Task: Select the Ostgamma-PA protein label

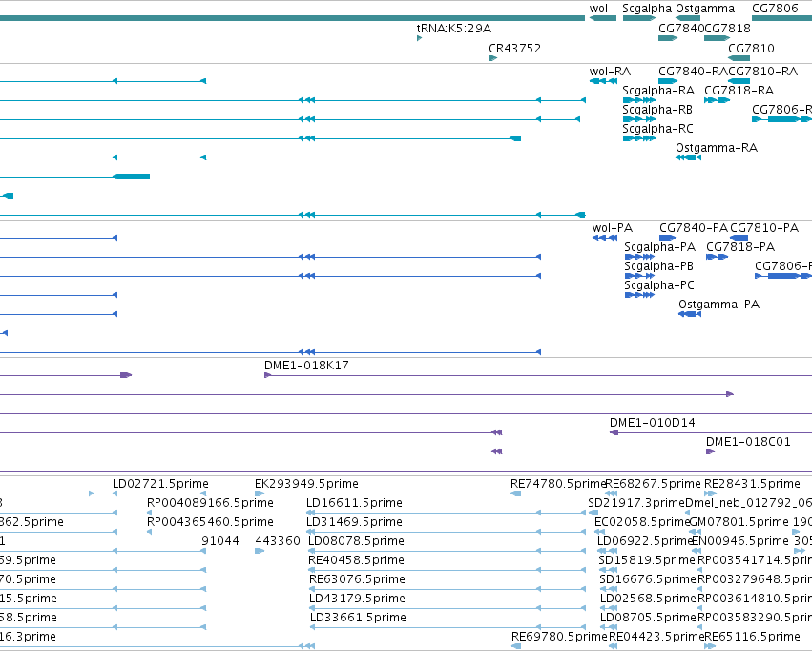Action: tap(719, 304)
